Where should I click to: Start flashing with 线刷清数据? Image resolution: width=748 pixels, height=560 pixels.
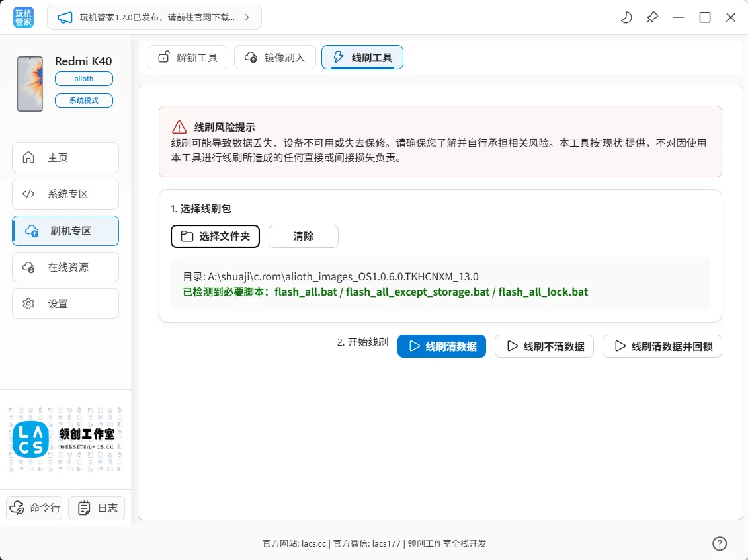click(441, 346)
